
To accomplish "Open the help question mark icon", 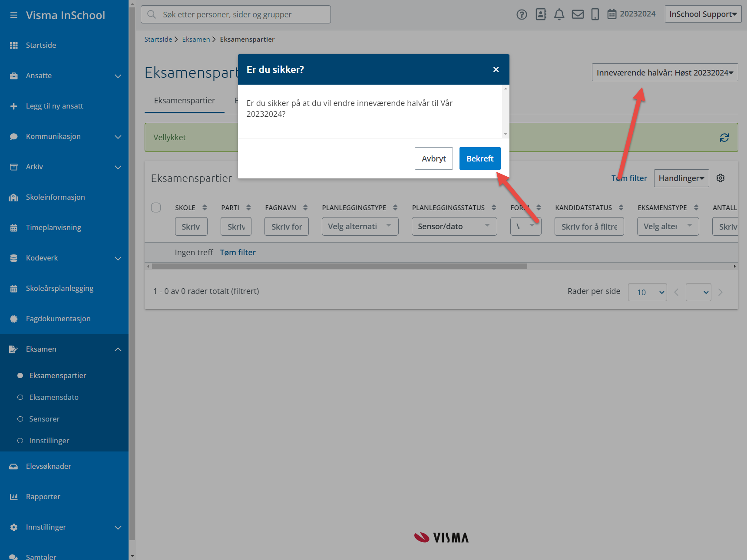I will (522, 14).
